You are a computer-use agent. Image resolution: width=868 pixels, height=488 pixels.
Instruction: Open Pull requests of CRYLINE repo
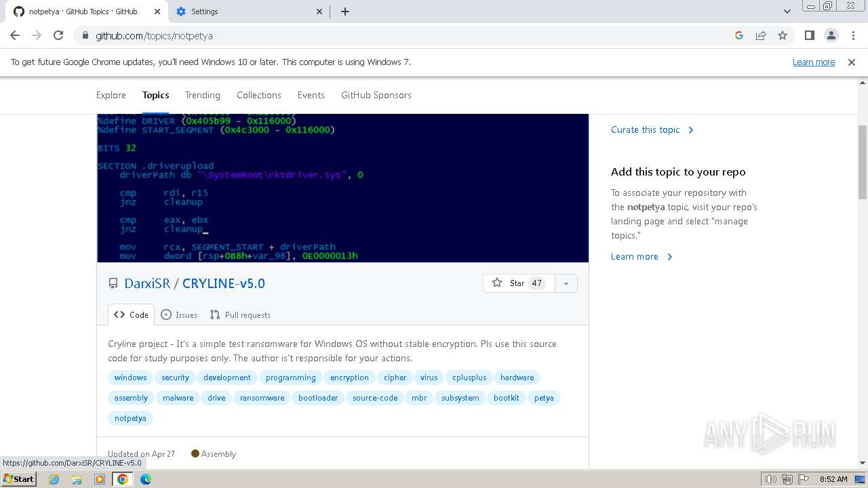(x=240, y=314)
